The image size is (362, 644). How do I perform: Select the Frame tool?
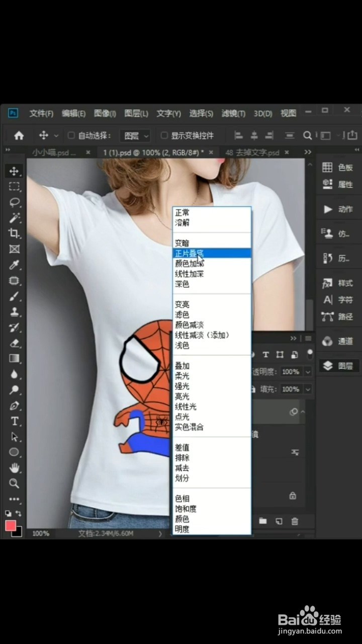tap(14, 249)
